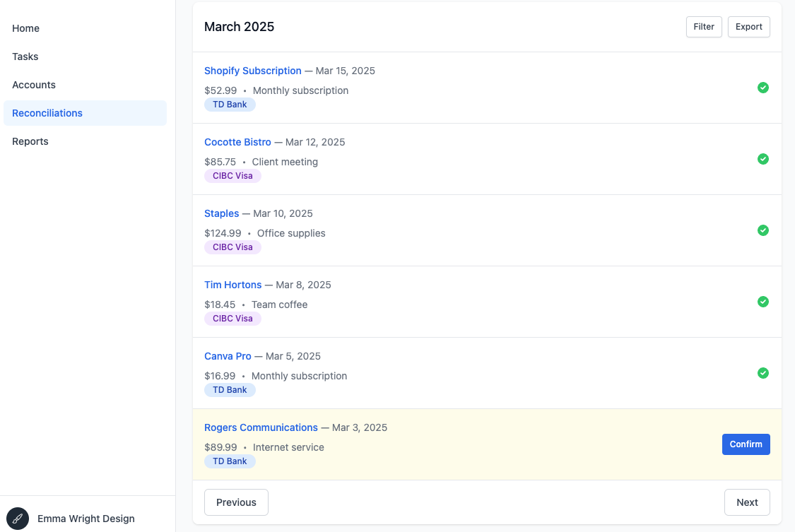
Task: Open the Staples transaction link
Action: [222, 214]
